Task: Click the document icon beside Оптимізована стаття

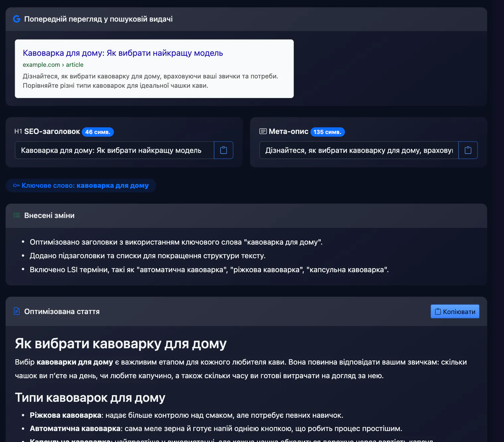Action: tap(17, 311)
